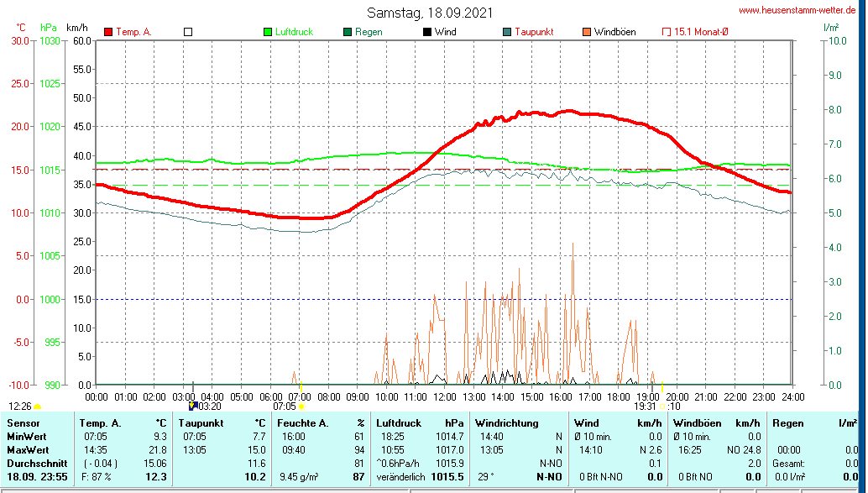Click the maximum temperature value 21.8
Image resolution: width=868 pixels, height=493 pixels.
(158, 450)
